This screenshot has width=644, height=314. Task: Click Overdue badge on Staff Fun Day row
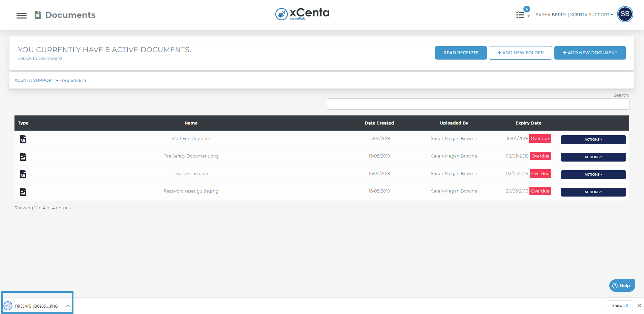tap(540, 139)
